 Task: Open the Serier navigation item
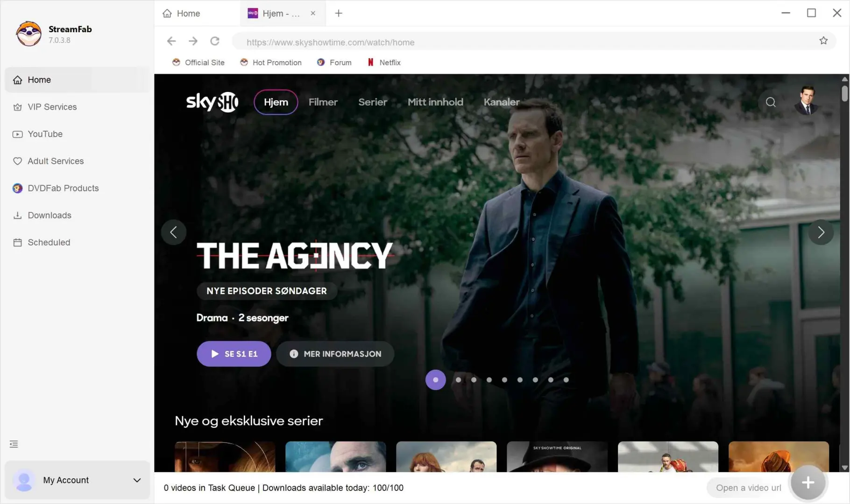pyautogui.click(x=373, y=102)
